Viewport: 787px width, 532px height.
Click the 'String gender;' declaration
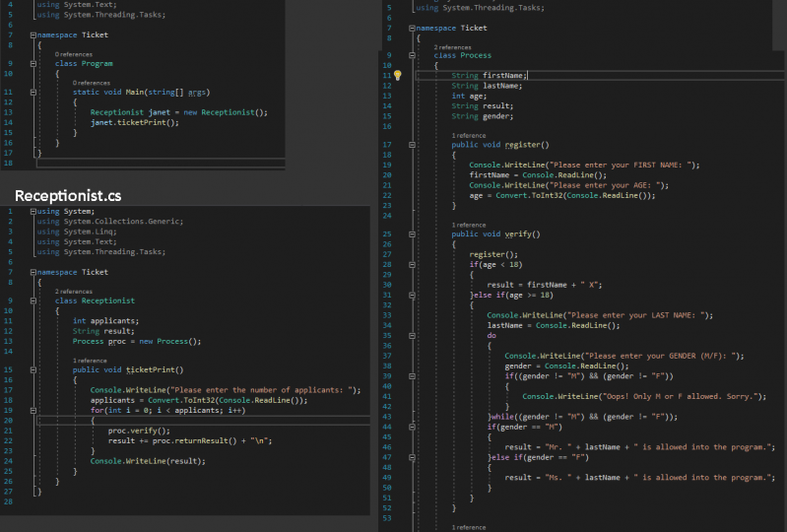tap(482, 116)
